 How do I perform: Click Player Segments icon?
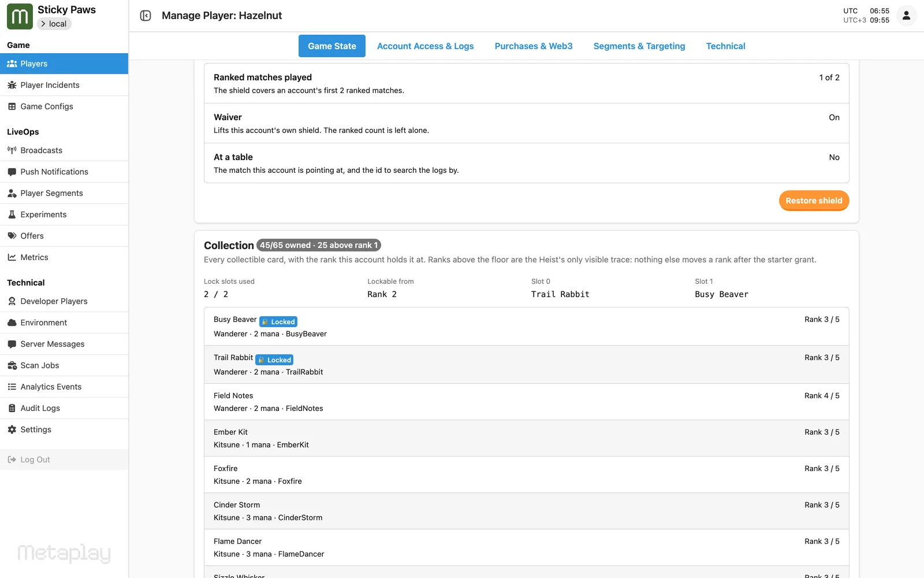click(12, 193)
